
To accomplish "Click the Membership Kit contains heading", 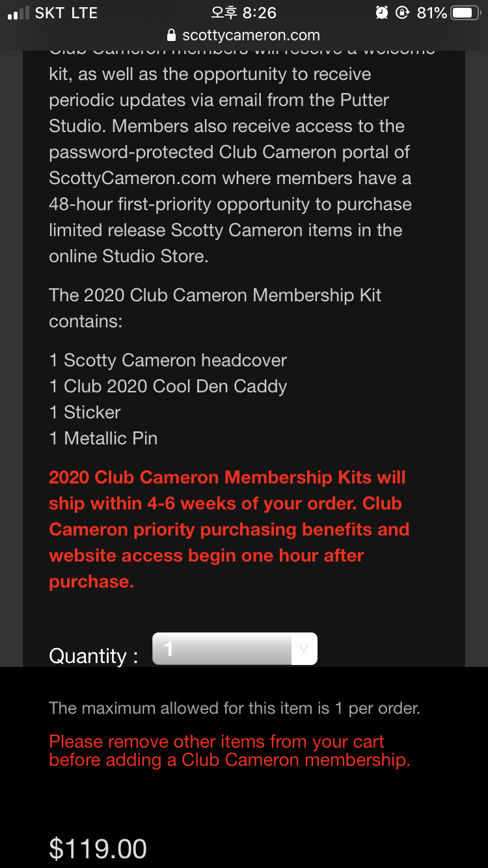I will click(x=215, y=308).
